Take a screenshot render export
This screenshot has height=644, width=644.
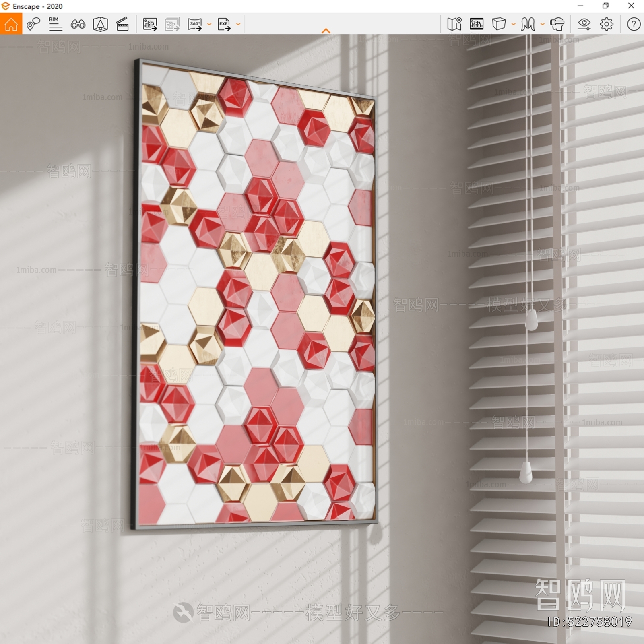coord(150,24)
